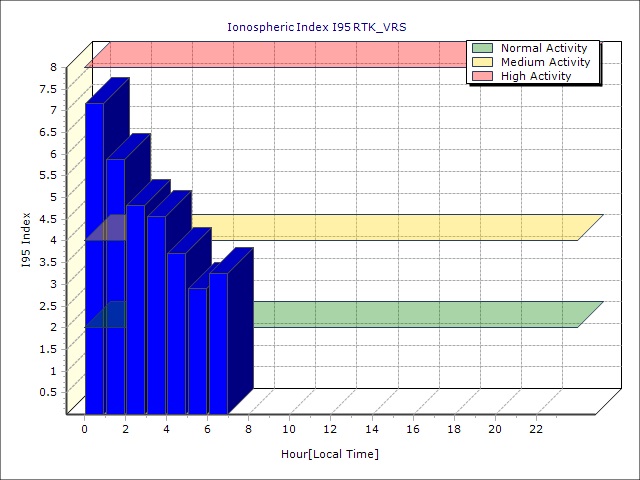Image resolution: width=640 pixels, height=480 pixels.
Task: Click the yellow Medium Activity legend swatch
Action: pyautogui.click(x=483, y=62)
